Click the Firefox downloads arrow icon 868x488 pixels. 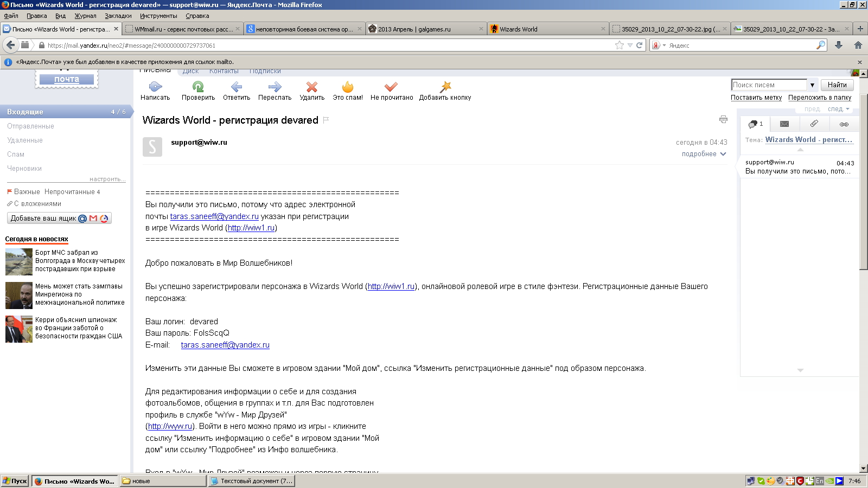tap(839, 46)
